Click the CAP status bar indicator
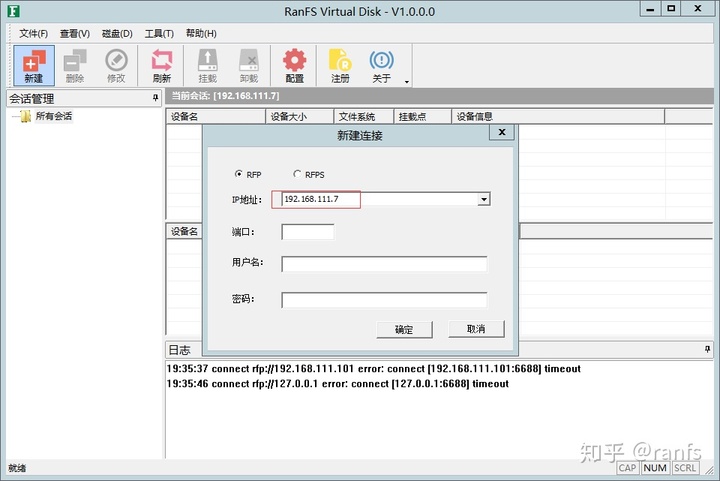The image size is (720, 481). pyautogui.click(x=627, y=468)
